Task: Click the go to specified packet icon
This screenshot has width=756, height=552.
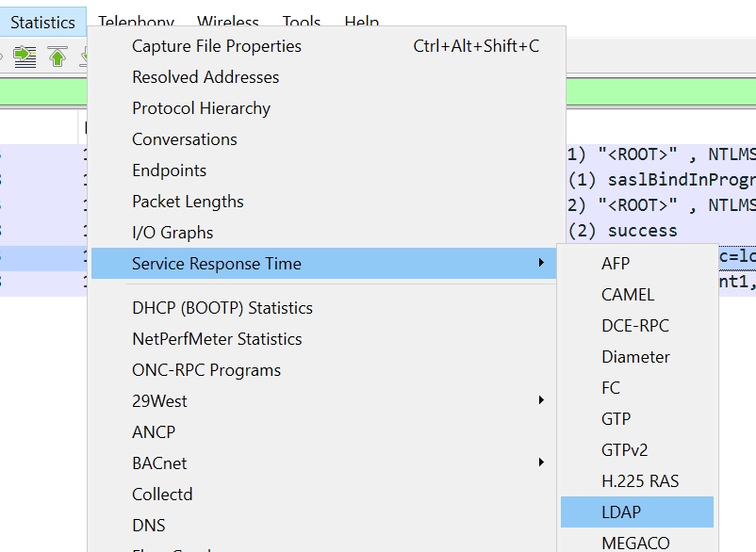Action: pyautogui.click(x=25, y=57)
